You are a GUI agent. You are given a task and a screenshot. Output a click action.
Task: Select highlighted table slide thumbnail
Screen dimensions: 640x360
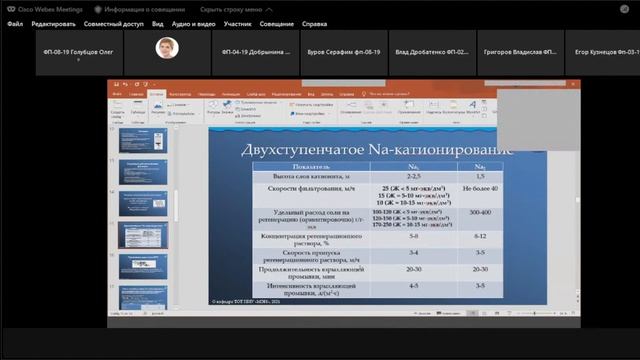[143, 235]
